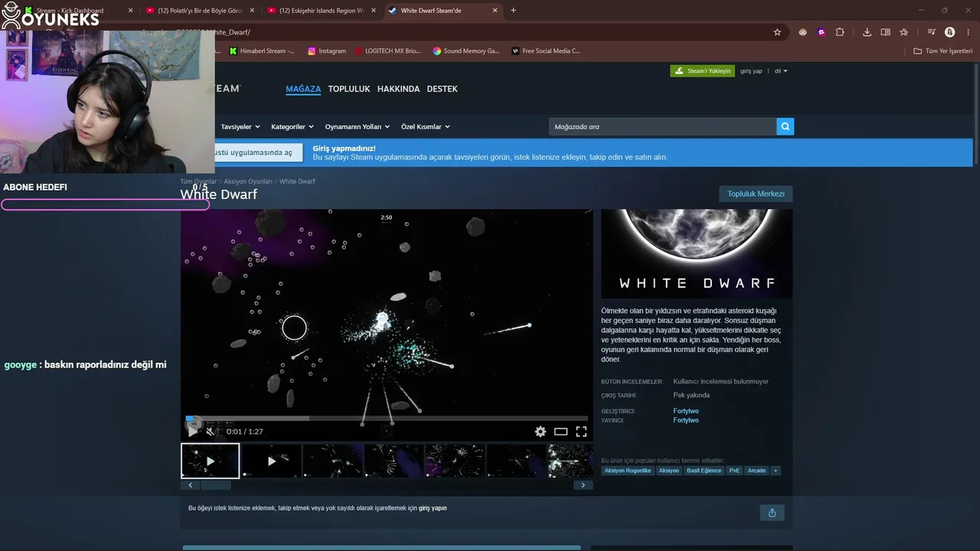Viewport: 980px width, 551px height.
Task: Open the Free Social Media C... bookmark
Action: tap(546, 51)
